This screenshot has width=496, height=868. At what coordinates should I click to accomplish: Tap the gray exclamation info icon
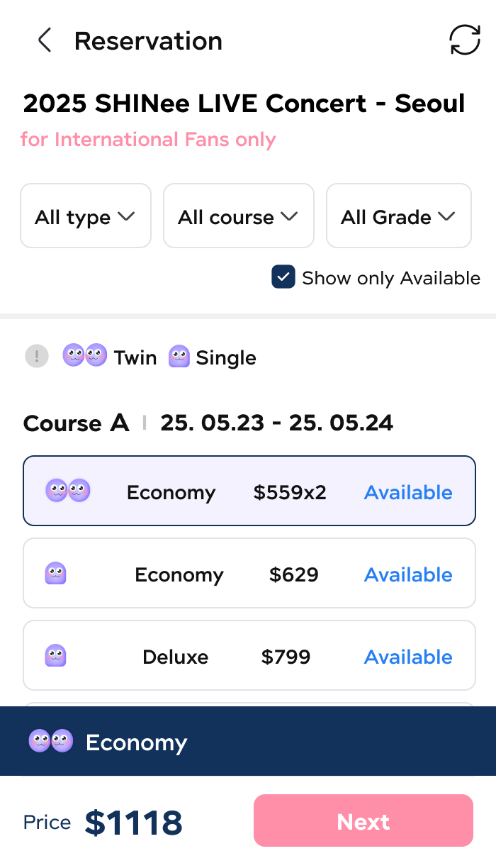37,356
